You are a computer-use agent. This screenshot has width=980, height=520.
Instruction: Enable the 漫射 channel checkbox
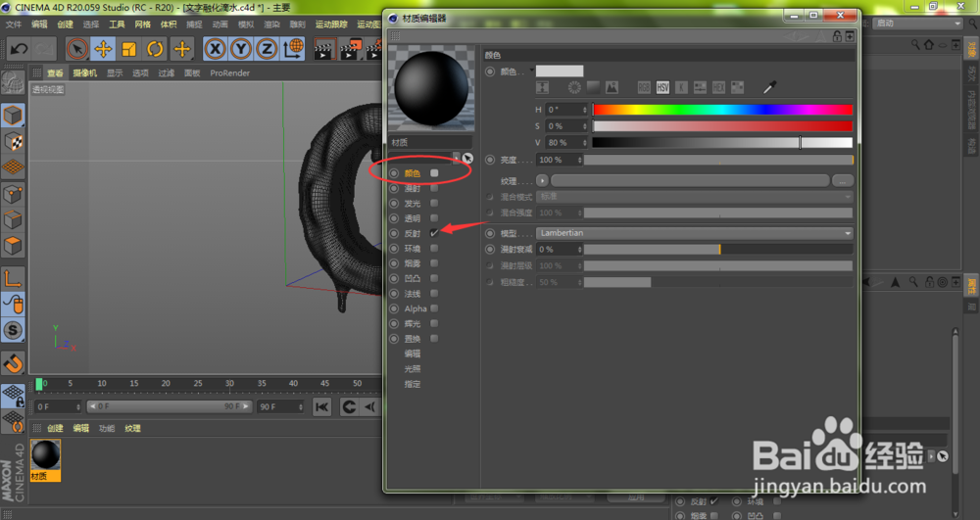pyautogui.click(x=434, y=188)
